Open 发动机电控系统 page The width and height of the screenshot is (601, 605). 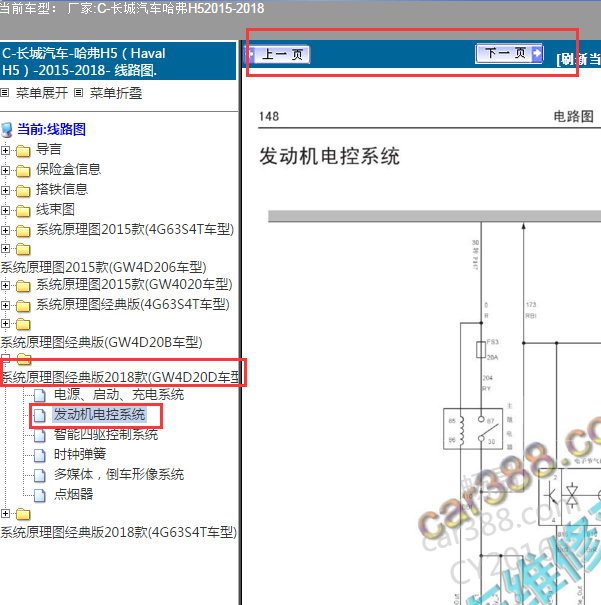99,414
